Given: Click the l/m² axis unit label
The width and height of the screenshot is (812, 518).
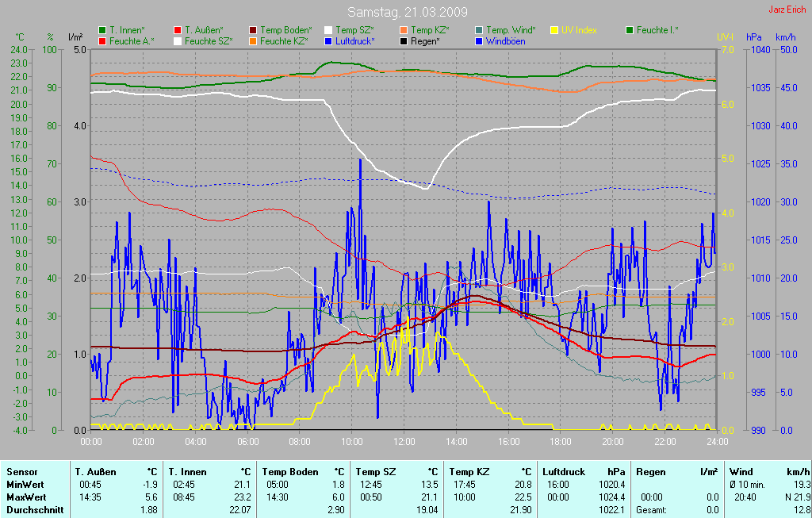Looking at the screenshot, I should click(x=76, y=37).
